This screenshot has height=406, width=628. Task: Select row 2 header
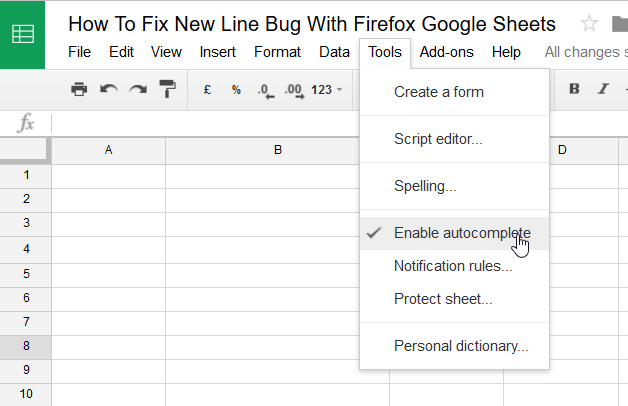[x=26, y=199]
